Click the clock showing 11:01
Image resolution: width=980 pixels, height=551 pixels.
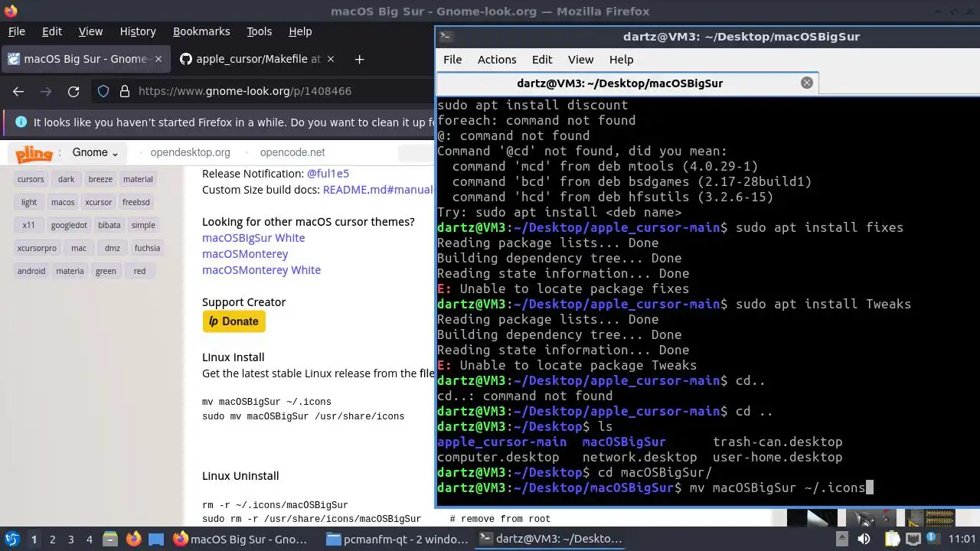pos(962,539)
